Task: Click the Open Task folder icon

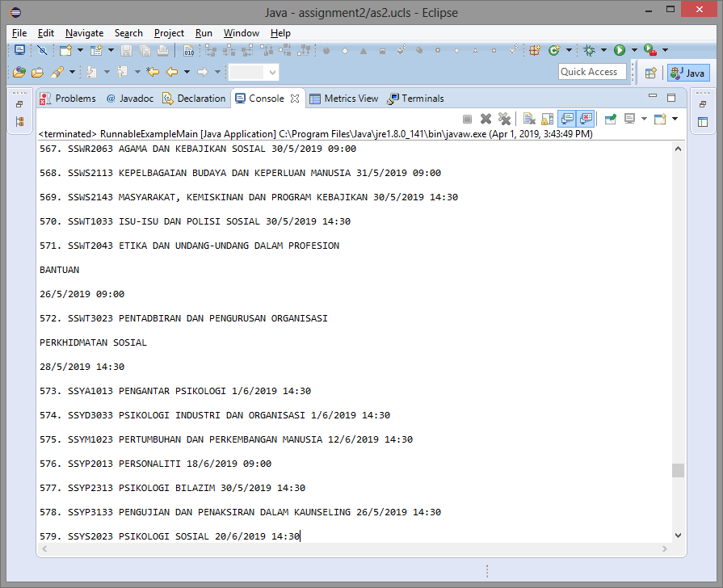Action: pyautogui.click(x=37, y=72)
